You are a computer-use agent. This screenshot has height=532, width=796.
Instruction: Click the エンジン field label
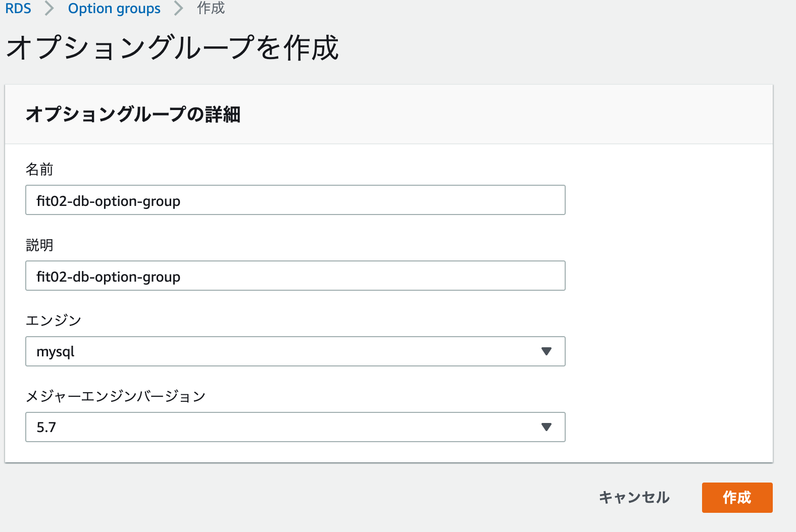coord(54,321)
